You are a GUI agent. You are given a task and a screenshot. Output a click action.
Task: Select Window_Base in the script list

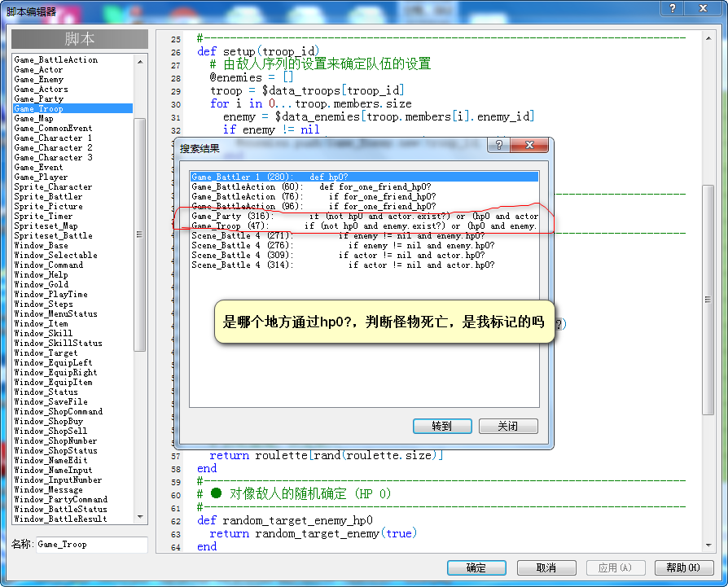42,245
